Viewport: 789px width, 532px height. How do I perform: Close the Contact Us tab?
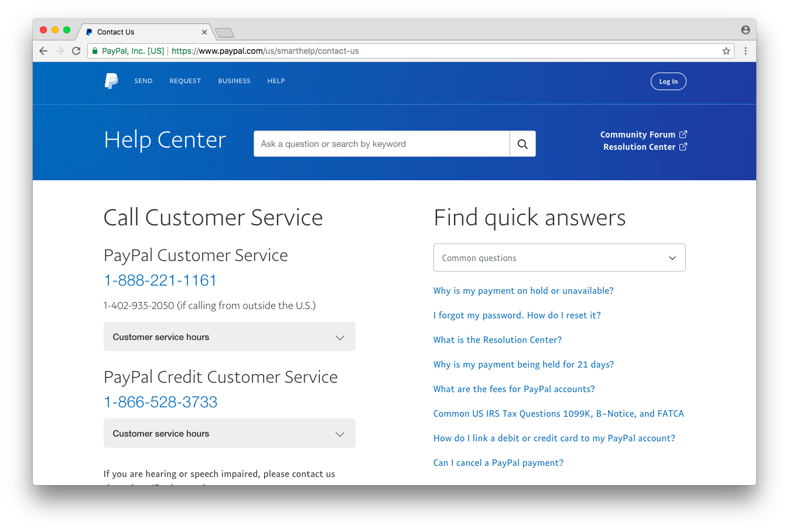click(x=204, y=32)
